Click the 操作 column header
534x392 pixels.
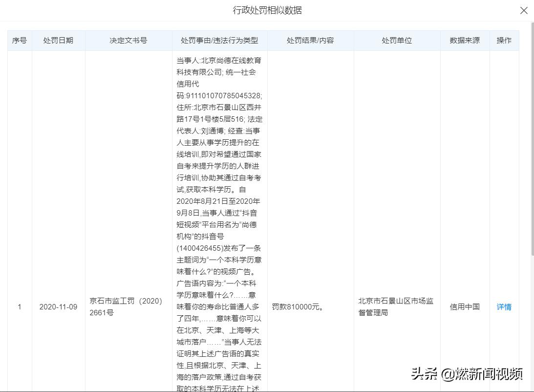point(504,41)
